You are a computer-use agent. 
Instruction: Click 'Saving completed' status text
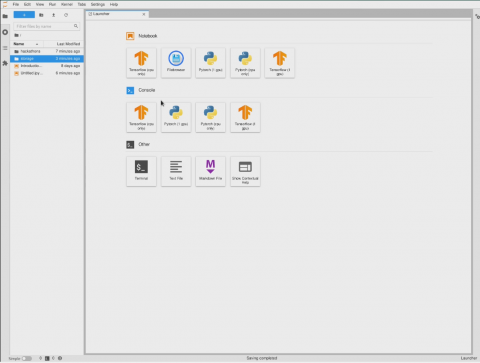coord(262,358)
